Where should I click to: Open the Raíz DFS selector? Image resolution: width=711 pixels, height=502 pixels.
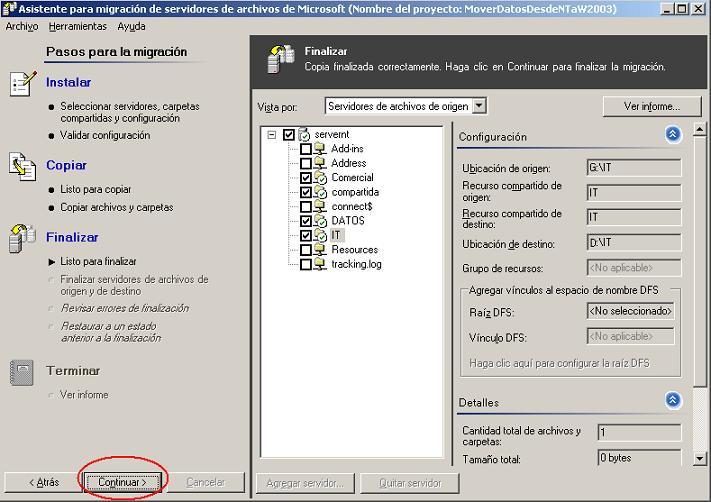[630, 311]
